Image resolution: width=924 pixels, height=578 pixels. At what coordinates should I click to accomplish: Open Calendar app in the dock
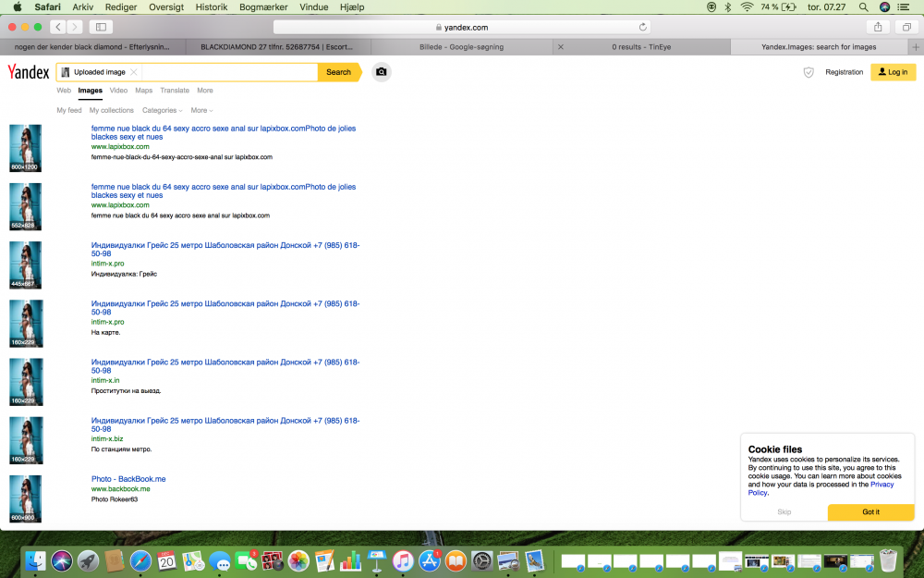(166, 561)
